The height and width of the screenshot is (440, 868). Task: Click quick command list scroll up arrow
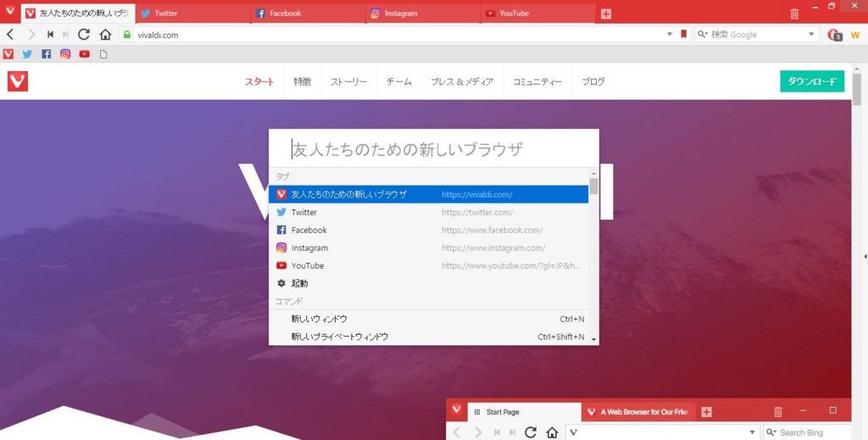click(x=593, y=174)
